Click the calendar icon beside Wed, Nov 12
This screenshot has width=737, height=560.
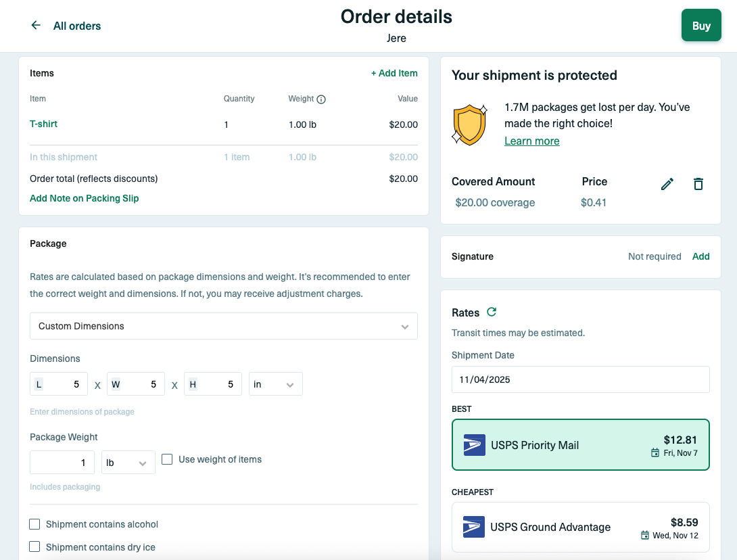645,535
